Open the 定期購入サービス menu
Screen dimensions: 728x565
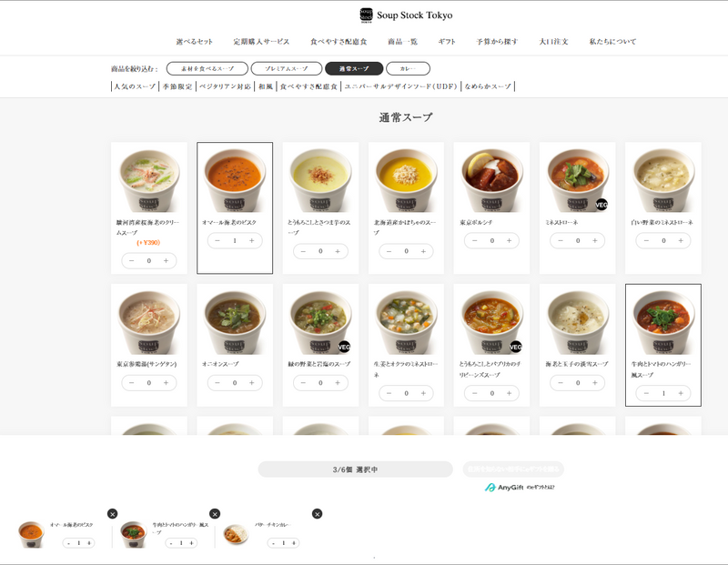point(261,42)
